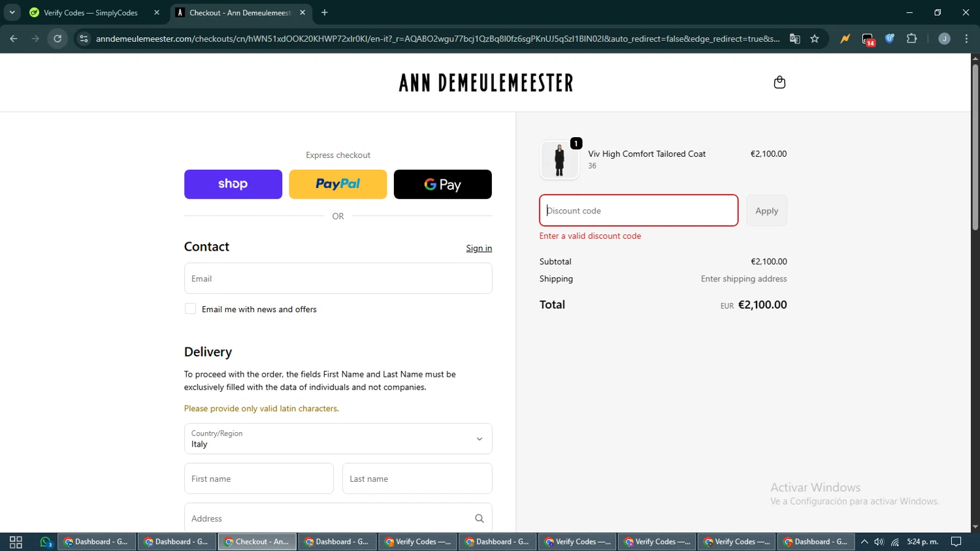
Task: Open the Wi-Fi network tray icon
Action: point(895,542)
